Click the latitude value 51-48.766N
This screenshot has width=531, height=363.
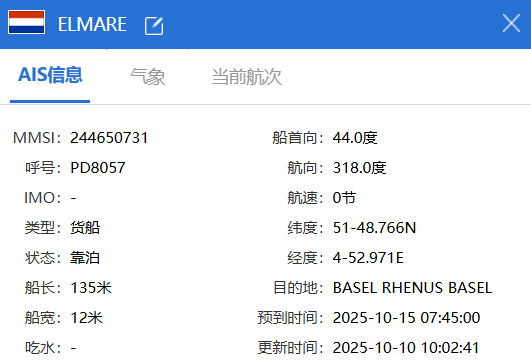click(374, 228)
